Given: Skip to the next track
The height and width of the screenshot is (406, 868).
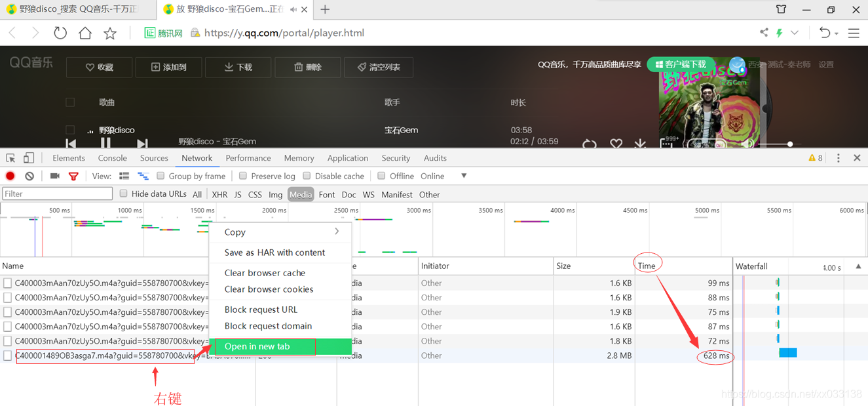Looking at the screenshot, I should (142, 144).
